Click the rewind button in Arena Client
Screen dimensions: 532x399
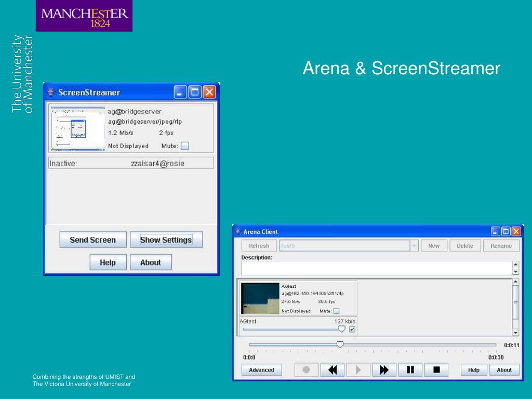coord(332,370)
